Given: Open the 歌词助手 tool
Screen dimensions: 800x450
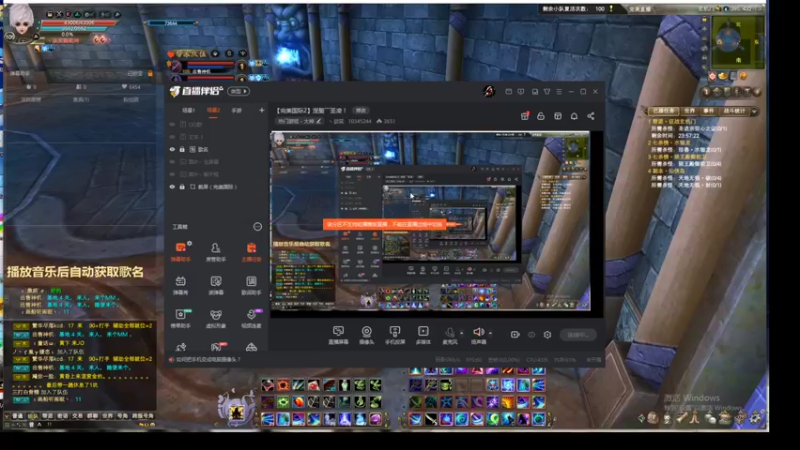Looking at the screenshot, I should pos(251,285).
